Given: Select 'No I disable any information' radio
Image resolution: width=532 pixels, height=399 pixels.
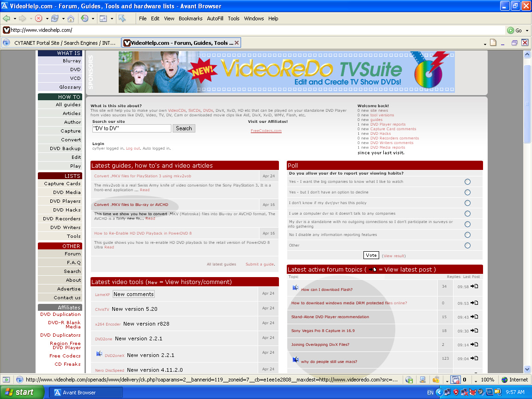Looking at the screenshot, I should (467, 235).
